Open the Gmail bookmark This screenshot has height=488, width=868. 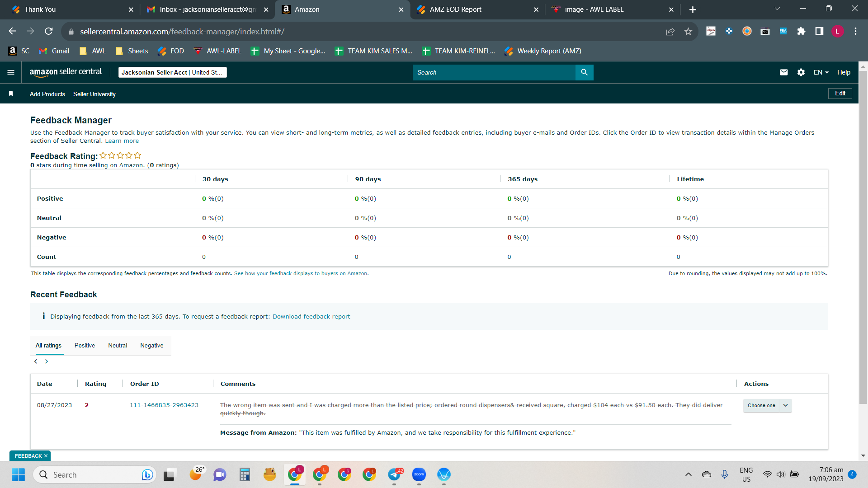(x=54, y=51)
